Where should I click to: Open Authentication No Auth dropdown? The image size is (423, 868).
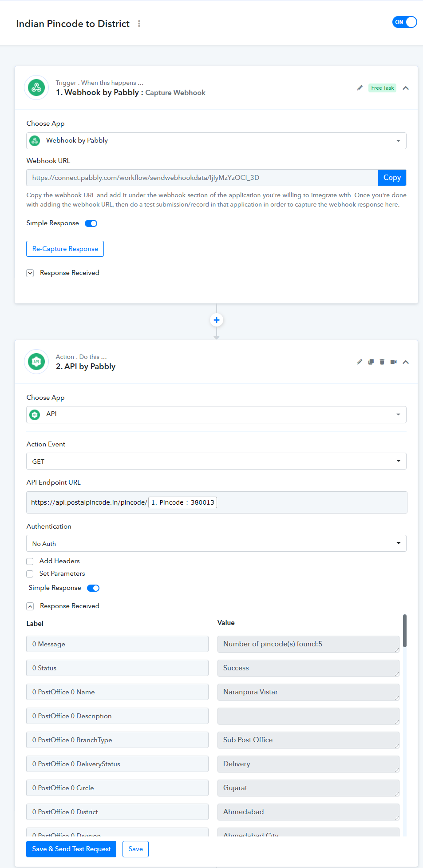[216, 543]
